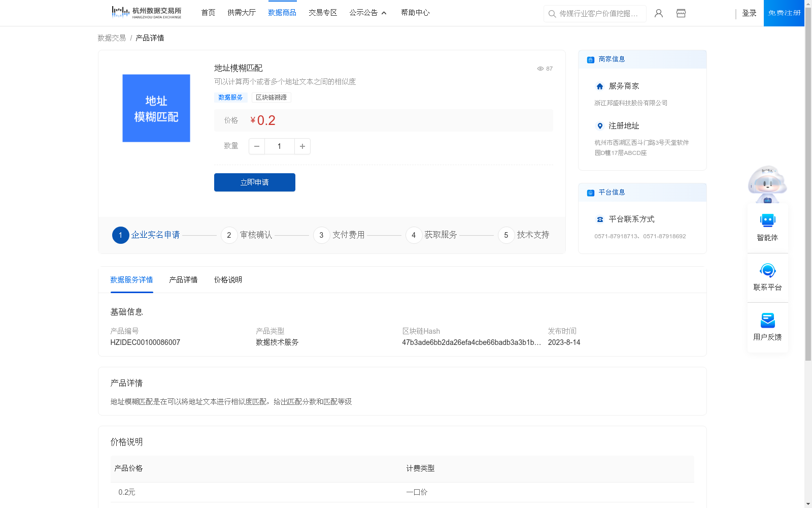Click the 服务商家 house icon
Image resolution: width=812 pixels, height=508 pixels.
point(600,86)
